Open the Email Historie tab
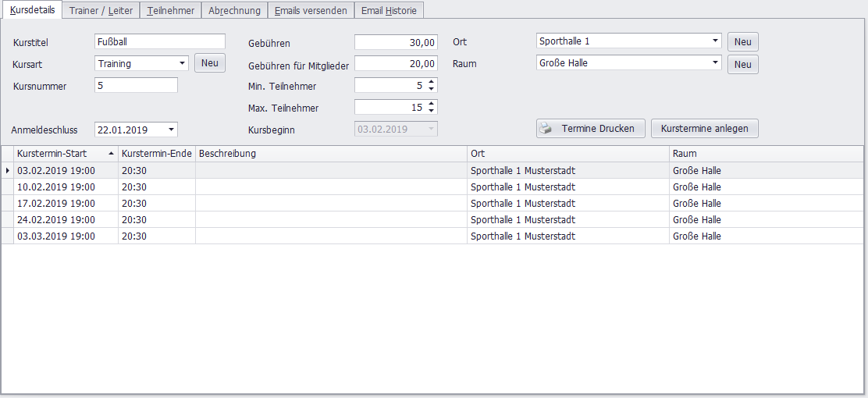868x398 pixels. (x=389, y=10)
